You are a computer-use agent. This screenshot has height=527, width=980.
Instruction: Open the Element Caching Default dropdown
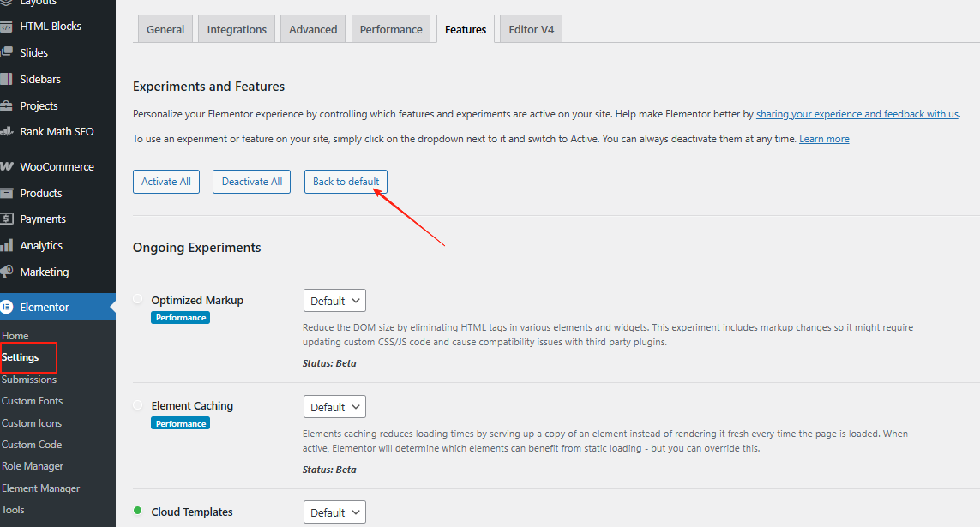coord(334,406)
